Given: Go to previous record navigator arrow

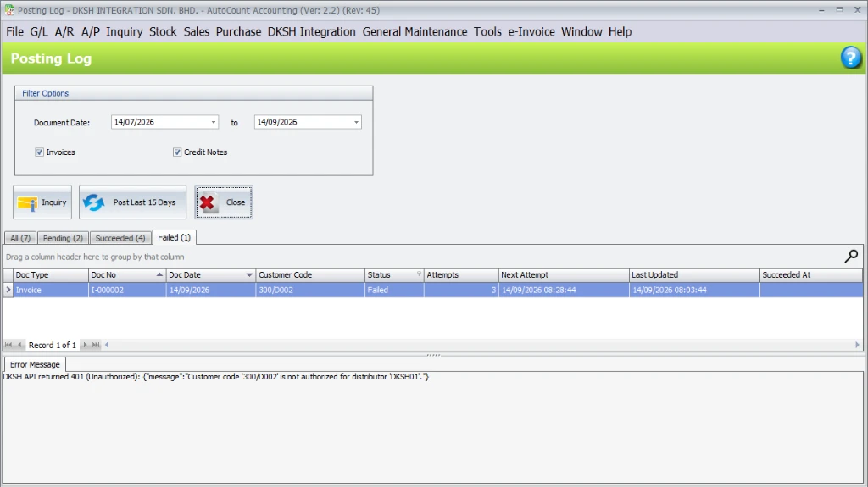Looking at the screenshot, I should [20, 345].
